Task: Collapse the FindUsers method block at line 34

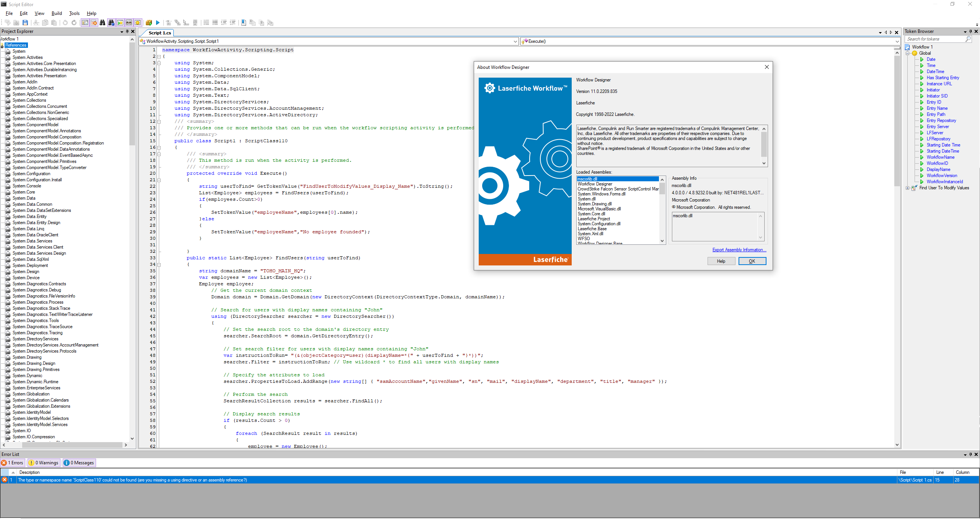Action: (159, 265)
